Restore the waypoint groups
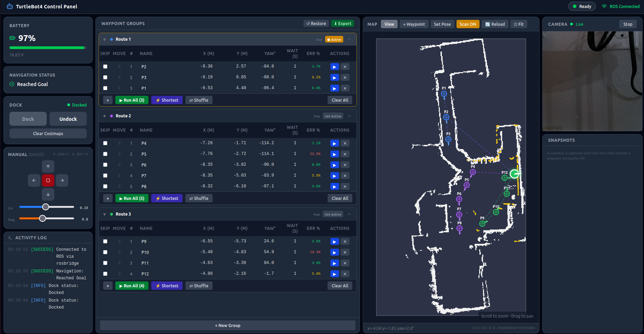 316,24
